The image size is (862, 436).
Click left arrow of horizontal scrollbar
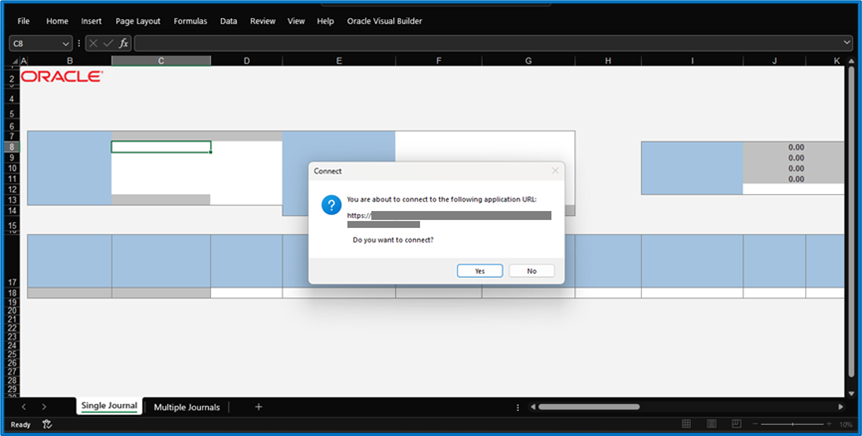(533, 407)
